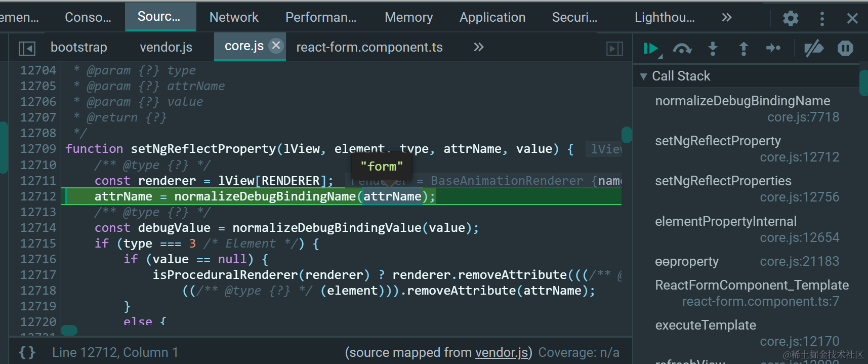Image resolution: width=868 pixels, height=364 pixels.
Task: Switch to vendor.js file tab
Action: coord(166,47)
